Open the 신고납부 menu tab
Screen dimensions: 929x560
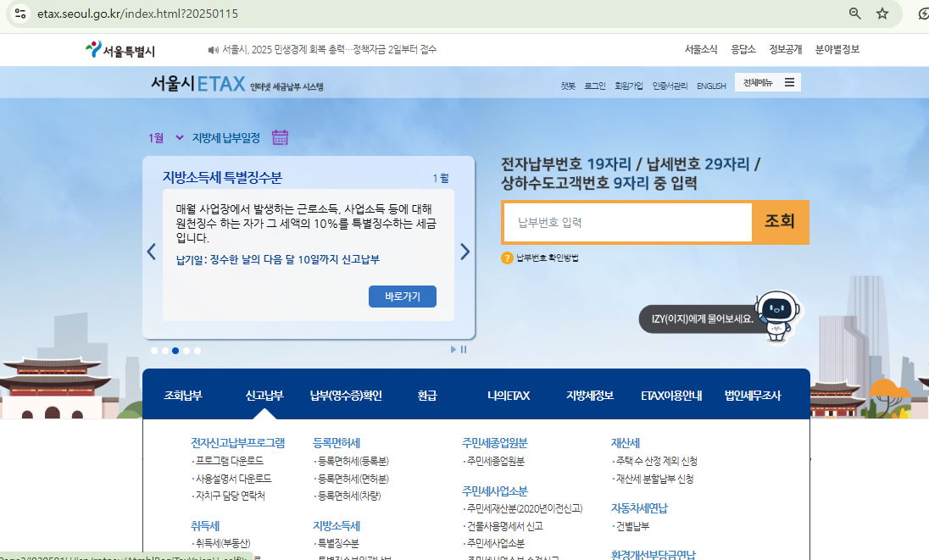pos(264,396)
